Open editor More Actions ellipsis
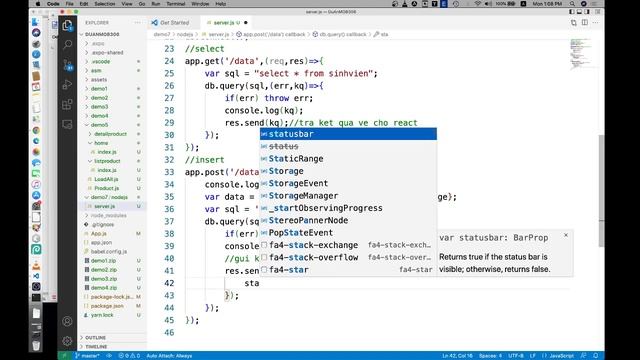The width and height of the screenshot is (640, 360). pyautogui.click(x=596, y=22)
